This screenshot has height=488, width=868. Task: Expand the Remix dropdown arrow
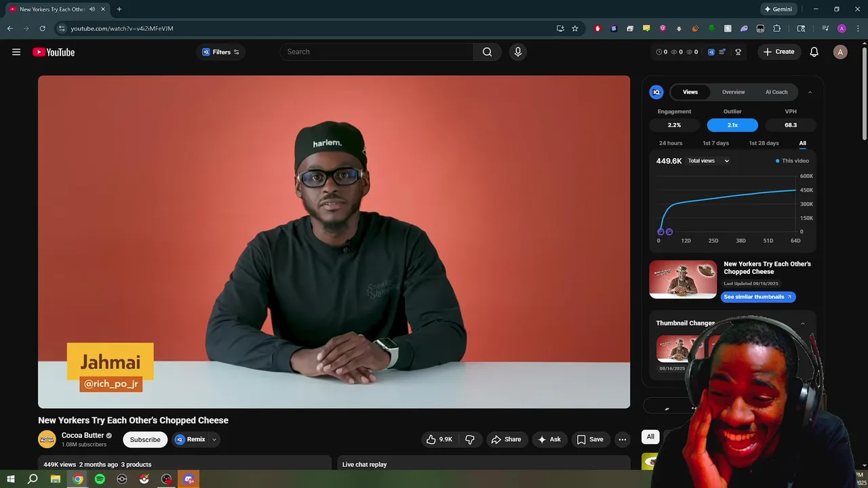(214, 439)
